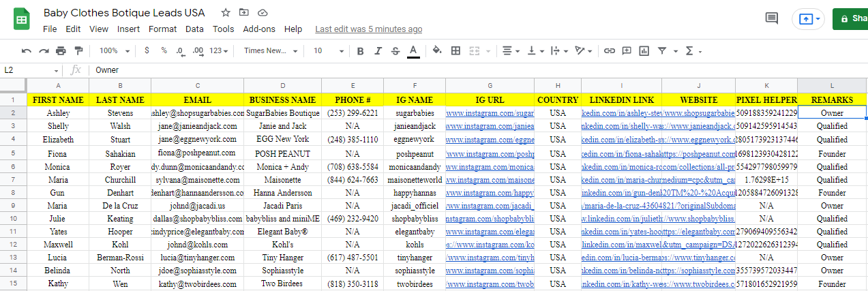The width and height of the screenshot is (868, 291).
Task: Format as percent with the % icon
Action: pyautogui.click(x=164, y=50)
